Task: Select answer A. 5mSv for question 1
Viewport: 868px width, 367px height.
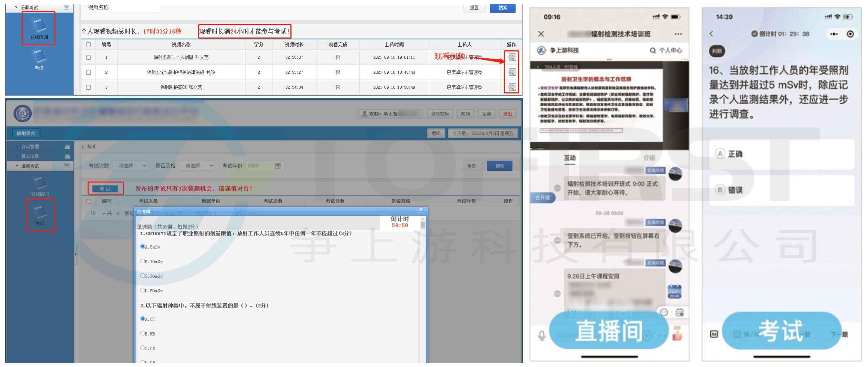Action: click(x=142, y=247)
